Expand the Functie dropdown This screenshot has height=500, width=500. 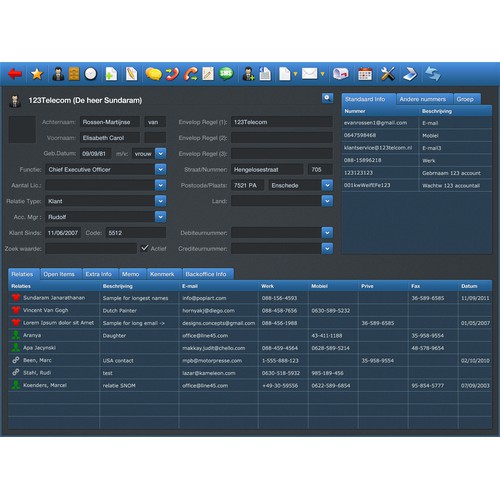tap(160, 169)
